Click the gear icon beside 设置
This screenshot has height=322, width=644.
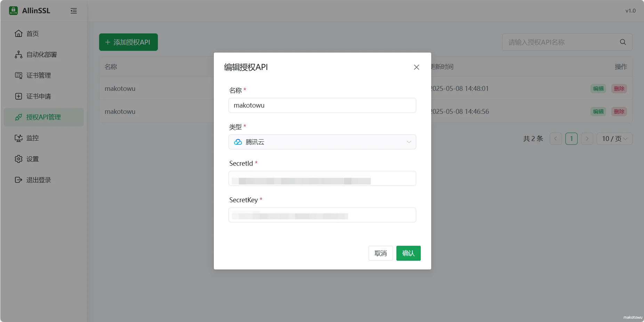point(18,159)
